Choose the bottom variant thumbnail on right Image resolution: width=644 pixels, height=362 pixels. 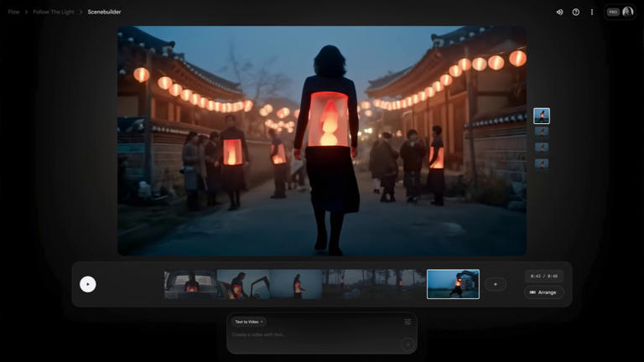point(542,163)
